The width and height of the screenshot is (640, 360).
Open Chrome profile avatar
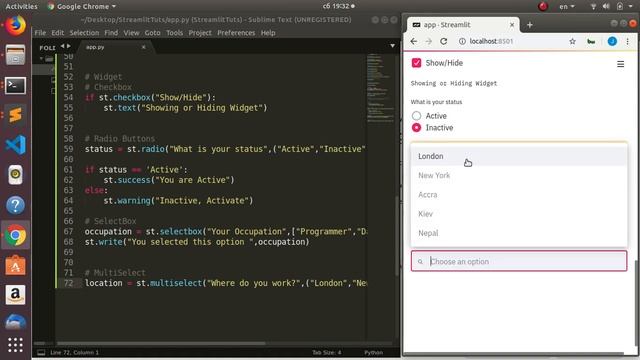click(x=612, y=41)
